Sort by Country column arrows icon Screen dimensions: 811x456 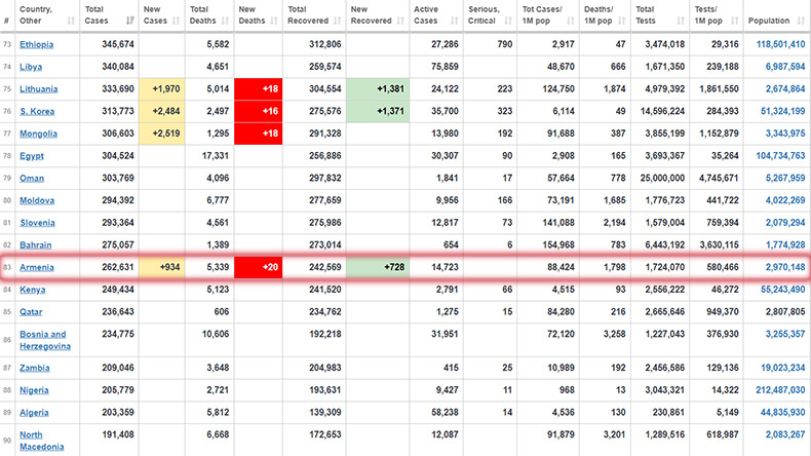pos(71,21)
